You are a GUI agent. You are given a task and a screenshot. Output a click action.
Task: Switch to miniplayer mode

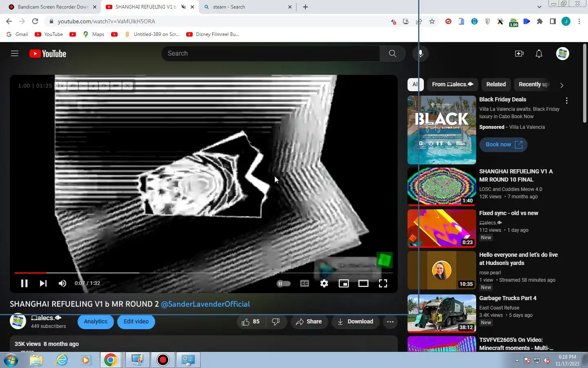[344, 283]
